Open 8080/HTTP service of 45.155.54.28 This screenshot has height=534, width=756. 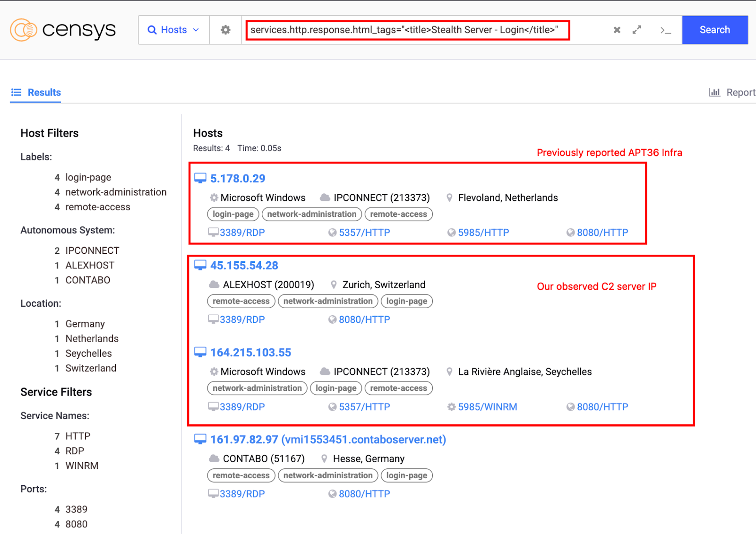tap(364, 319)
